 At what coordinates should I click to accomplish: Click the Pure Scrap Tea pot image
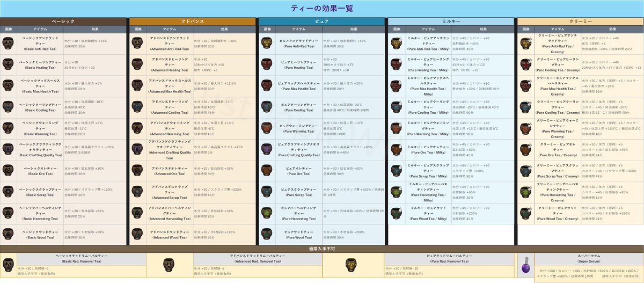pyautogui.click(x=266, y=191)
